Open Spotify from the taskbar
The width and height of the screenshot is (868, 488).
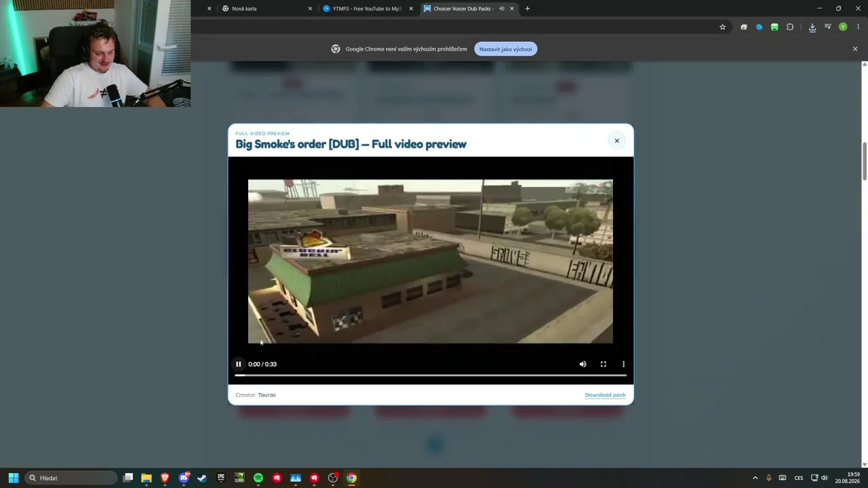[x=258, y=478]
